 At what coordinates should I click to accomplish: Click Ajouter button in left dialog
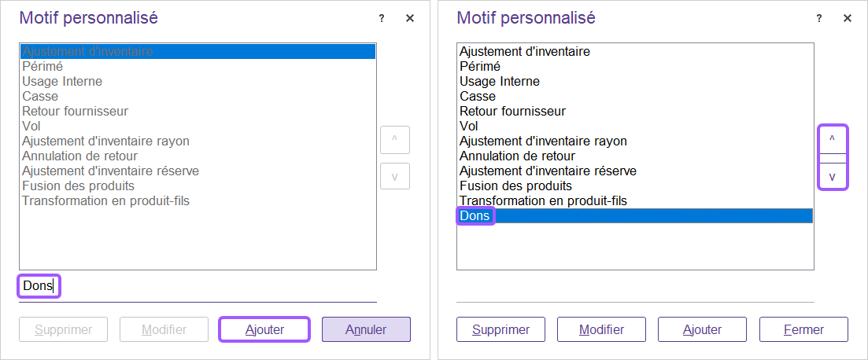point(264,329)
